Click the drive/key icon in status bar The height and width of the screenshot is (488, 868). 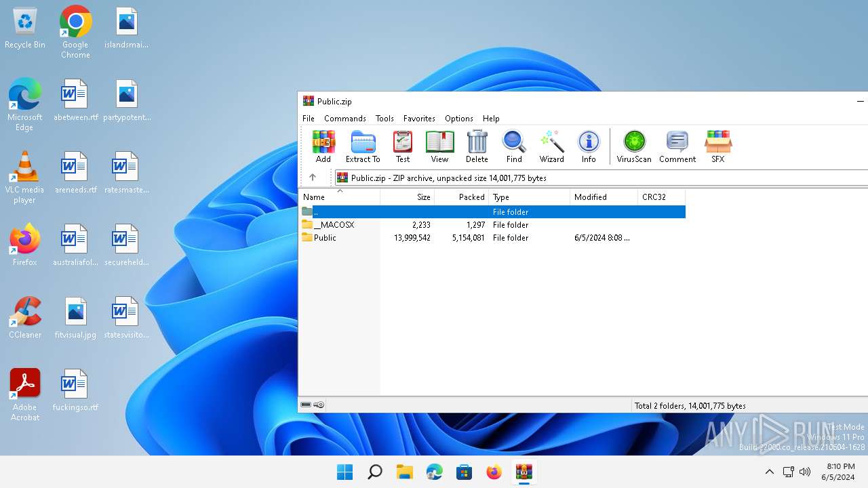(313, 405)
